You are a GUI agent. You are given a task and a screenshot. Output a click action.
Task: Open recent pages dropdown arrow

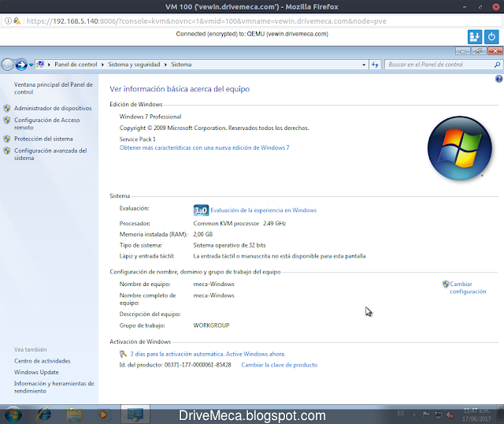(x=31, y=65)
